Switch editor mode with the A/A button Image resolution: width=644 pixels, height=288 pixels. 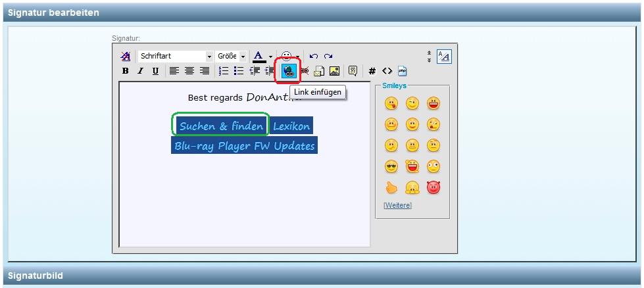pyautogui.click(x=444, y=57)
